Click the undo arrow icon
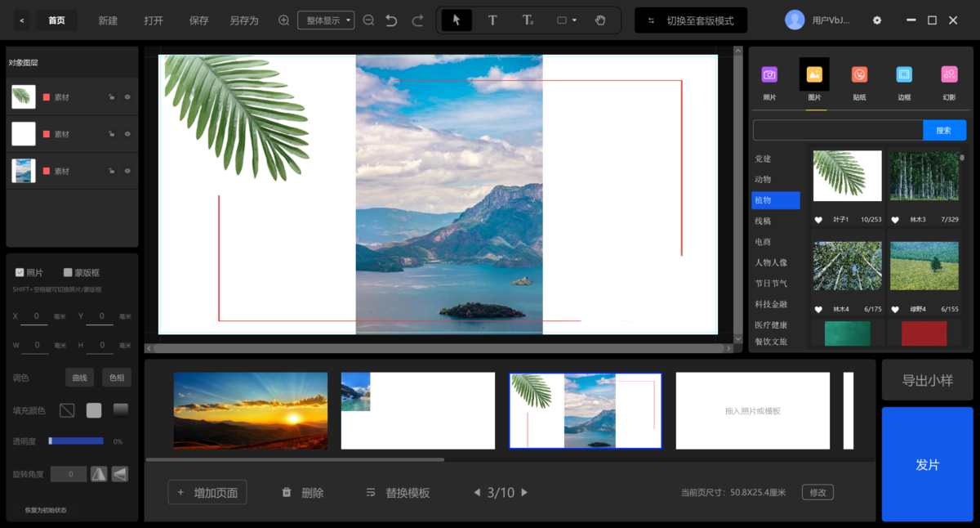Screen dimensions: 980x528 click(392, 20)
